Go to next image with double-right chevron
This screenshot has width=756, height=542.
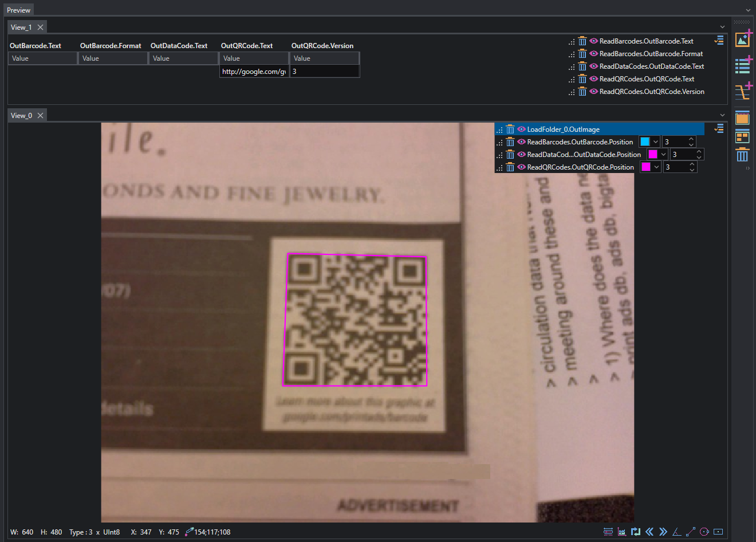[663, 532]
